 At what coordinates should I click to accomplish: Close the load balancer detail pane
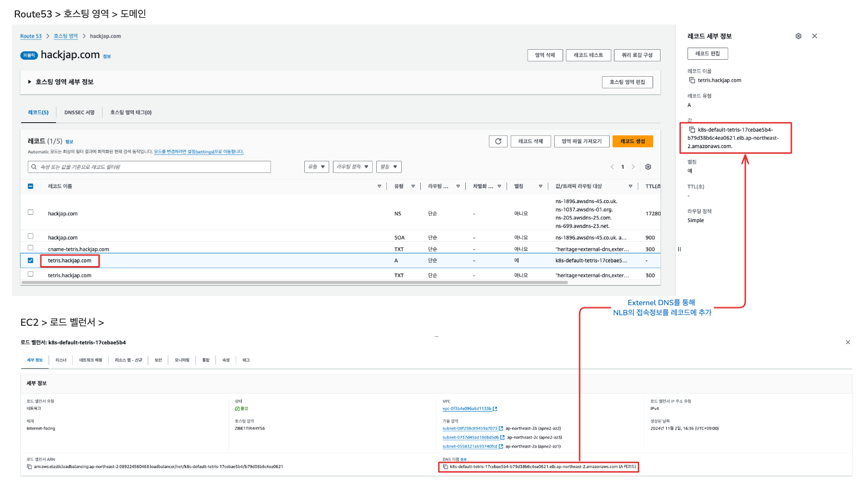(x=848, y=342)
